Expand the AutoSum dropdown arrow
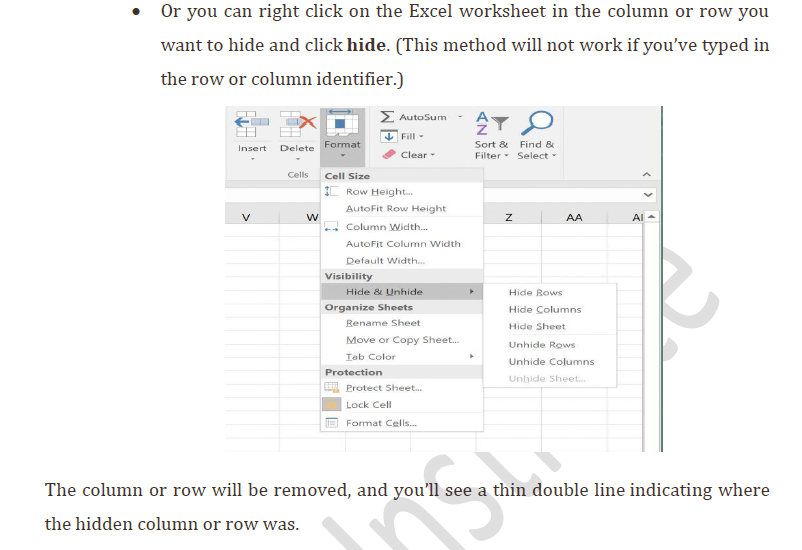 pyautogui.click(x=460, y=117)
